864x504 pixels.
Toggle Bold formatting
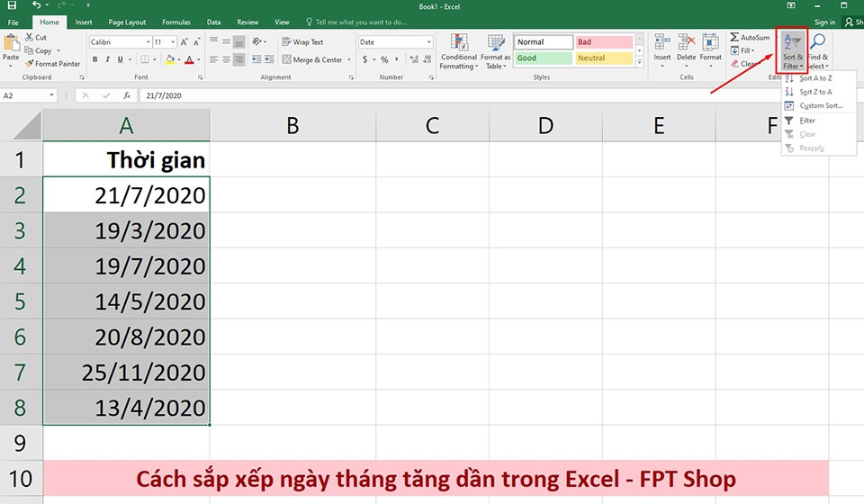tap(94, 59)
